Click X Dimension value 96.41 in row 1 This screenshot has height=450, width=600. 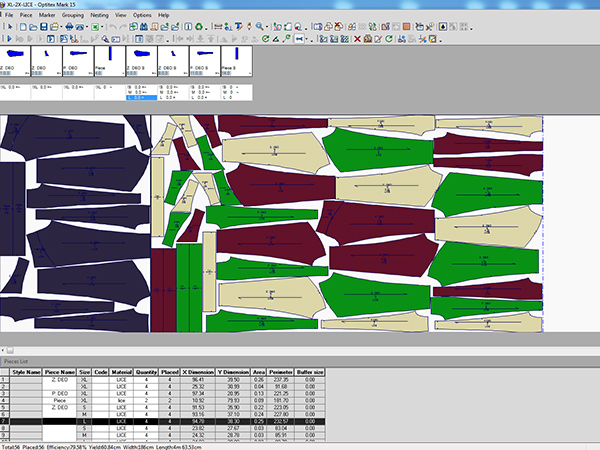[198, 380]
